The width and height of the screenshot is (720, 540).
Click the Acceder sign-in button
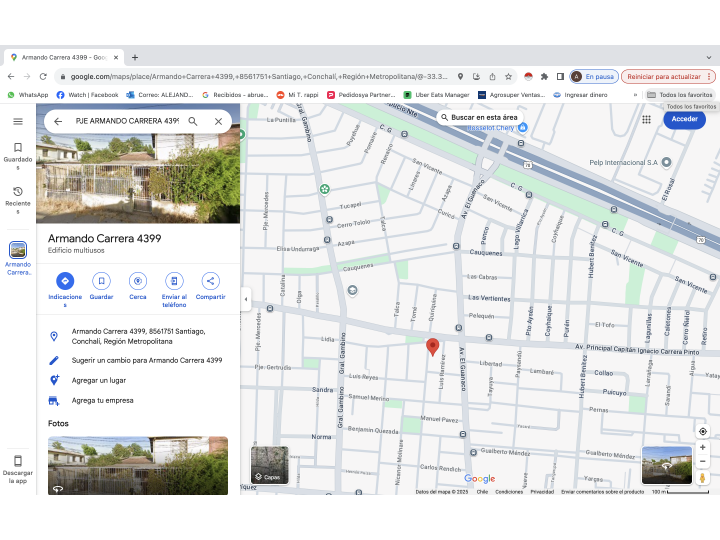tap(684, 119)
